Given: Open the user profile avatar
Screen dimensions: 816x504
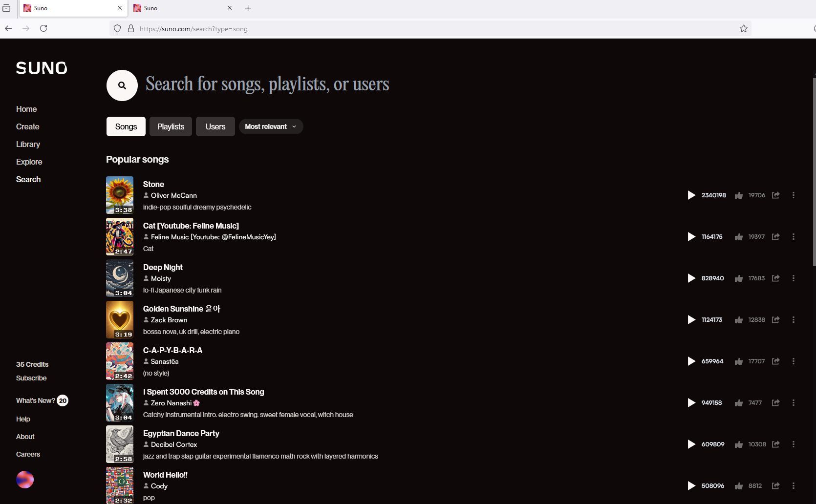Looking at the screenshot, I should [x=25, y=480].
